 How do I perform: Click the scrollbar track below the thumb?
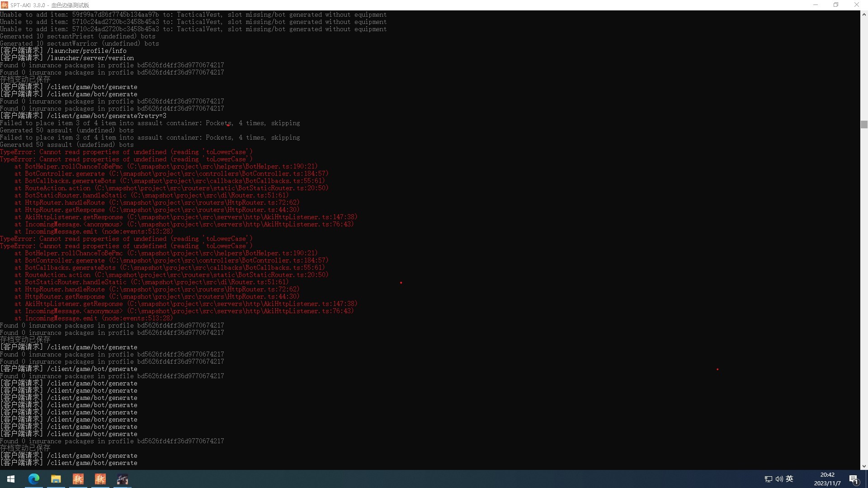(x=864, y=294)
